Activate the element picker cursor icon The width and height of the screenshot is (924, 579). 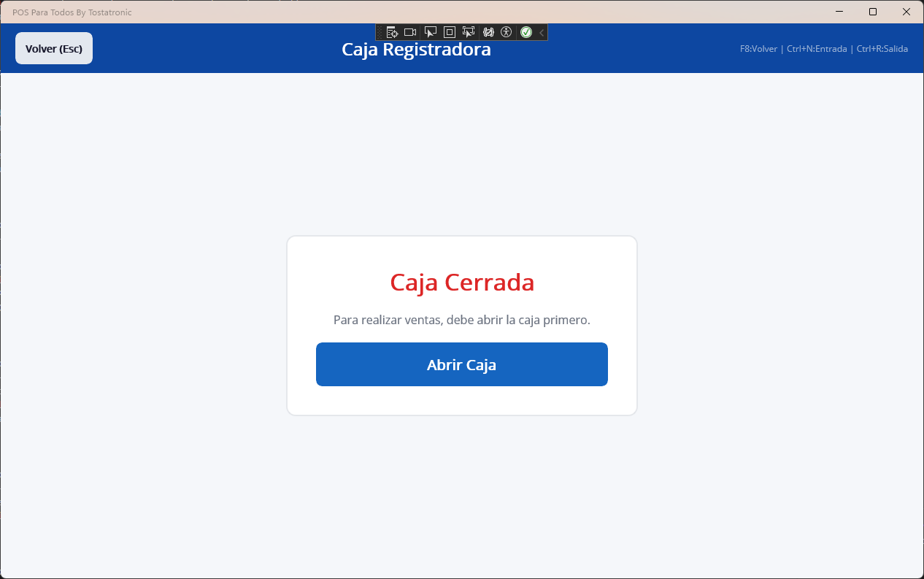pyautogui.click(x=430, y=32)
